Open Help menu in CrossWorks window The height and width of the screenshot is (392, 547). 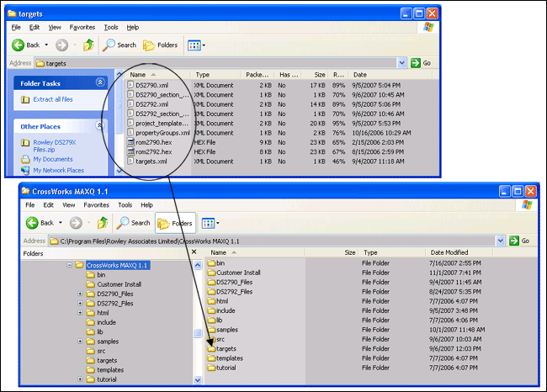click(147, 205)
